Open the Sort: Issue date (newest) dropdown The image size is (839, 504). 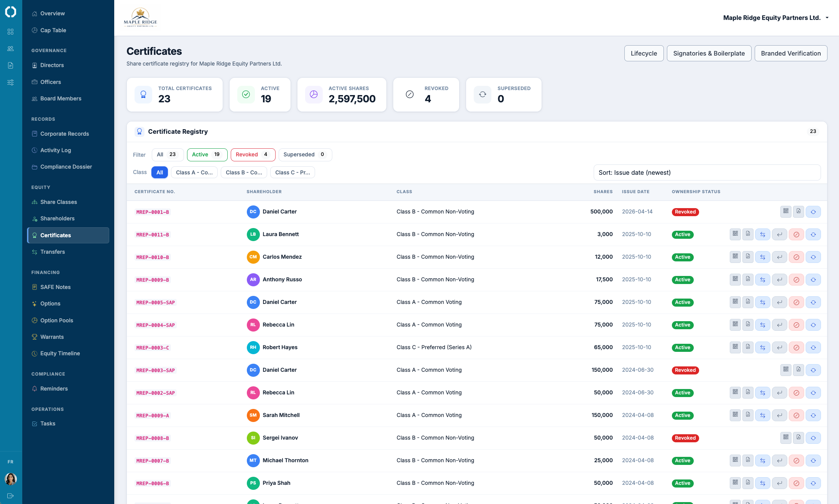tap(707, 172)
